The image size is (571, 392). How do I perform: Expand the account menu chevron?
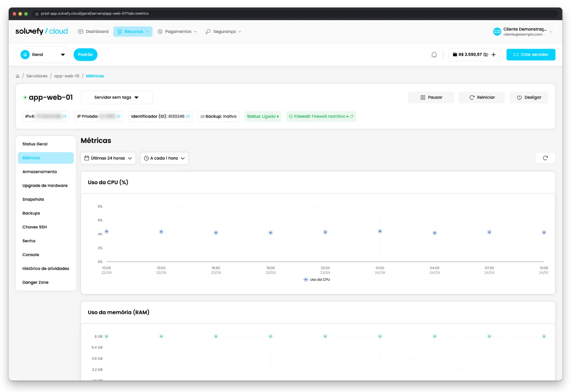point(551,32)
